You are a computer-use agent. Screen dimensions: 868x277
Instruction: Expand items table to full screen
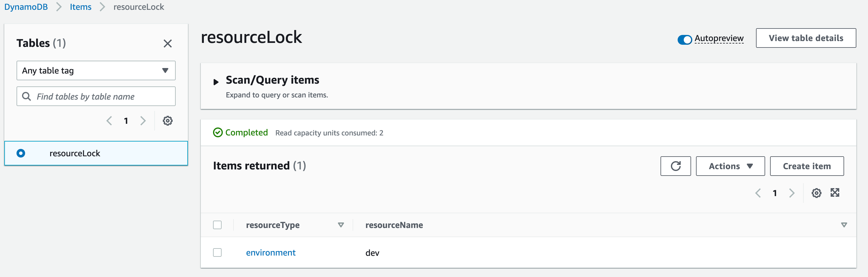835,193
